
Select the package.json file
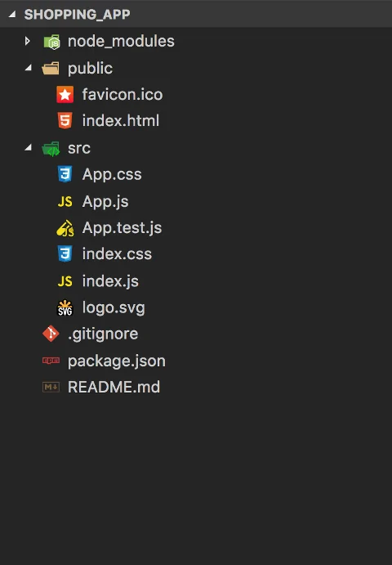coord(196,361)
